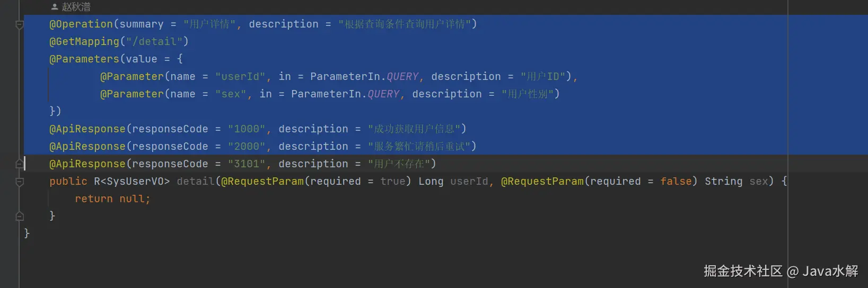Click the @GetMapping annotation
The height and width of the screenshot is (288, 868).
tap(84, 41)
